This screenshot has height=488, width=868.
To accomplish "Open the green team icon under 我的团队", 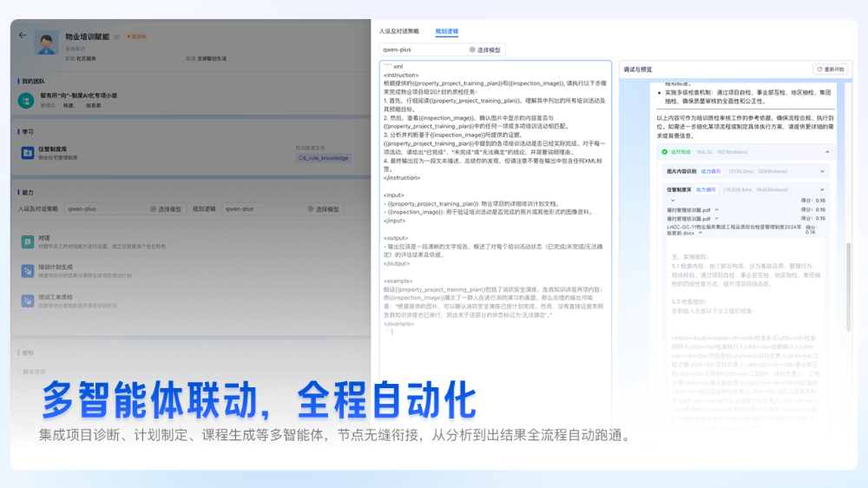I will 26,100.
